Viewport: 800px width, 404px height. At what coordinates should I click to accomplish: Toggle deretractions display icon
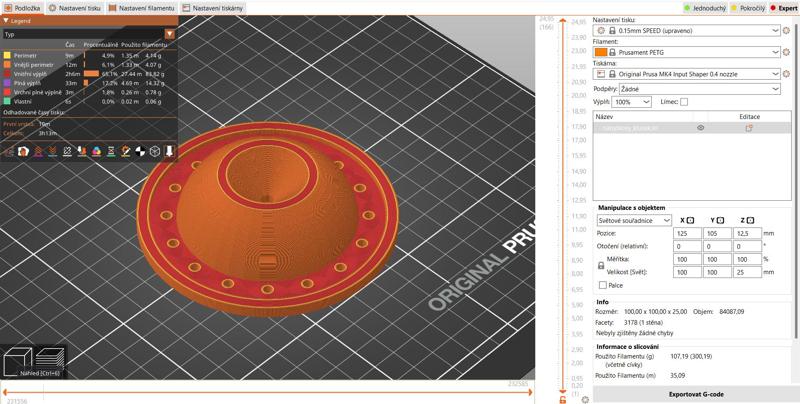52,152
